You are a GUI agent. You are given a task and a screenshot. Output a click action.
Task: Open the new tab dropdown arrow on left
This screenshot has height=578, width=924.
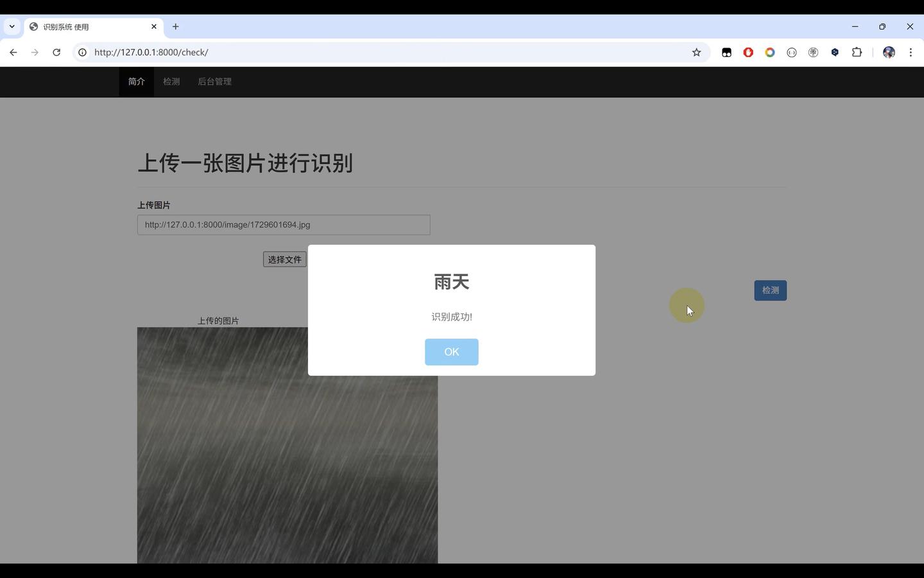[x=11, y=26]
